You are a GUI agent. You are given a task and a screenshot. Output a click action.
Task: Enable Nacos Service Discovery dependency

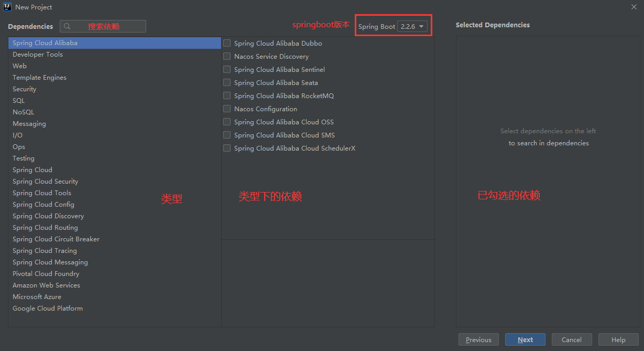pos(227,56)
